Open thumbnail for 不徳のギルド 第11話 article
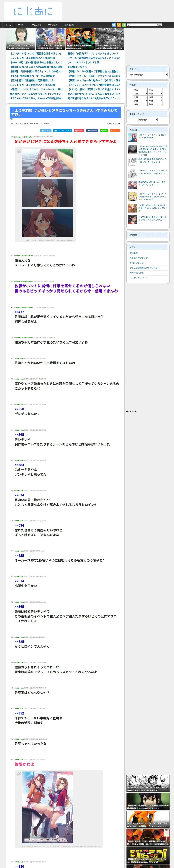 coord(132,208)
